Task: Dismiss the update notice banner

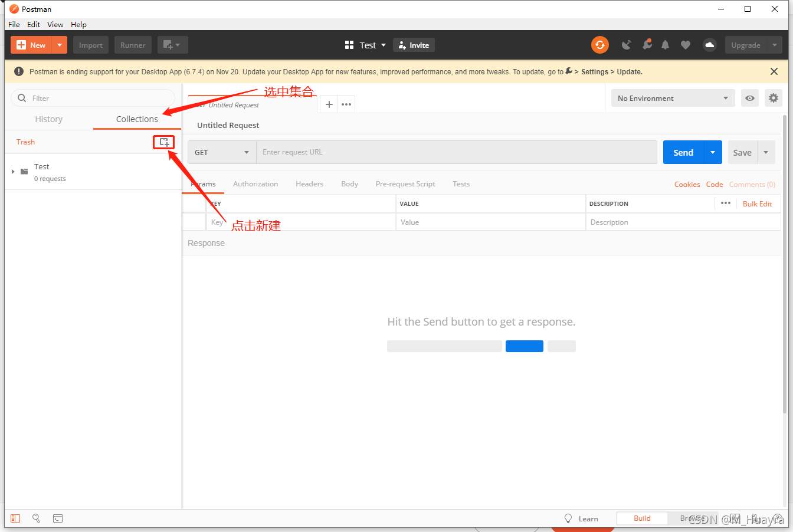Action: (774, 71)
